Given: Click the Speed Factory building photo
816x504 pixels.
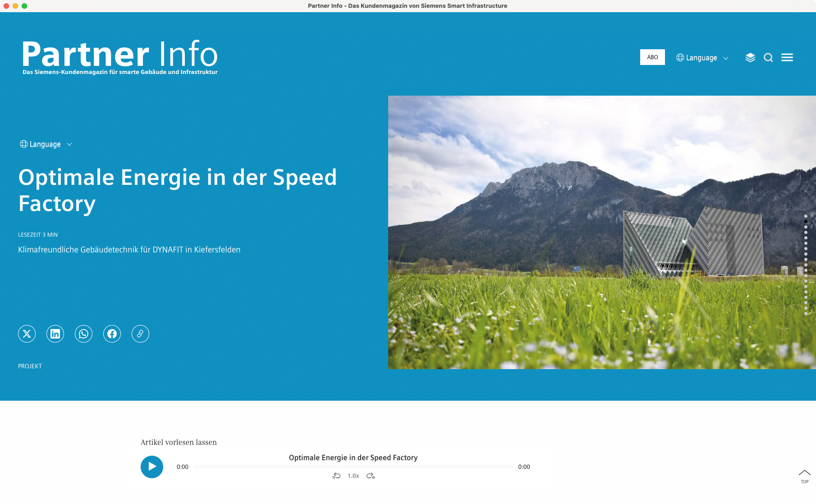Looking at the screenshot, I should coord(601,232).
